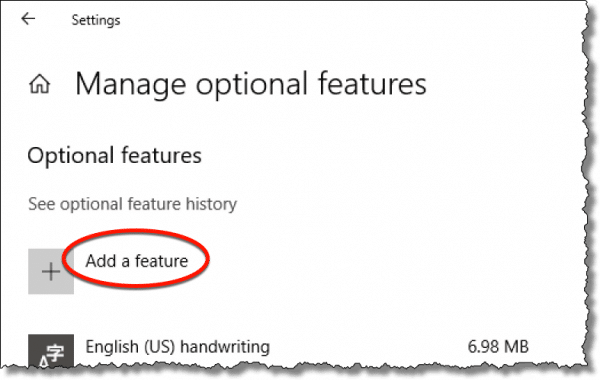Click the 'A字' glyph on the dark tile

[x=52, y=354]
